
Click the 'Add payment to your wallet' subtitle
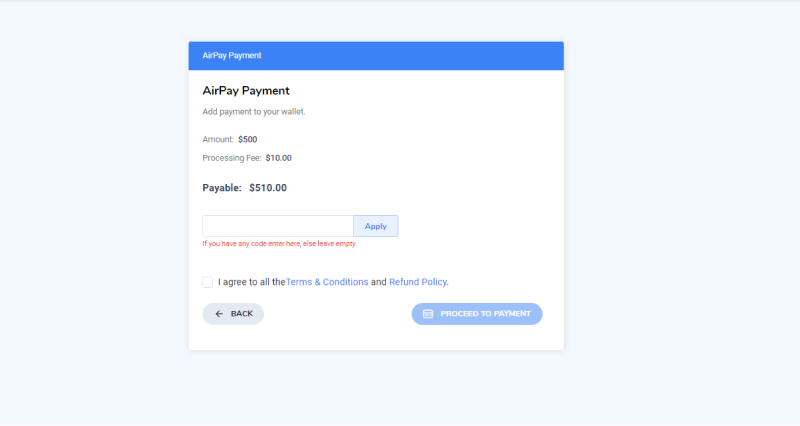coord(254,112)
